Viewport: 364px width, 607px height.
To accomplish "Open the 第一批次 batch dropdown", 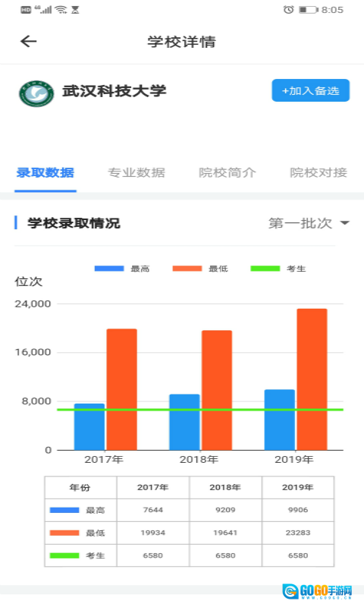I will [309, 223].
